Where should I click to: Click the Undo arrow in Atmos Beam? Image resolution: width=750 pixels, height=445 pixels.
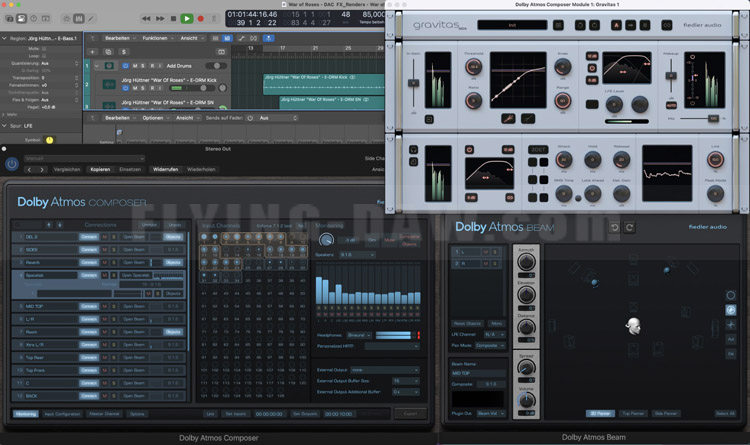point(615,228)
